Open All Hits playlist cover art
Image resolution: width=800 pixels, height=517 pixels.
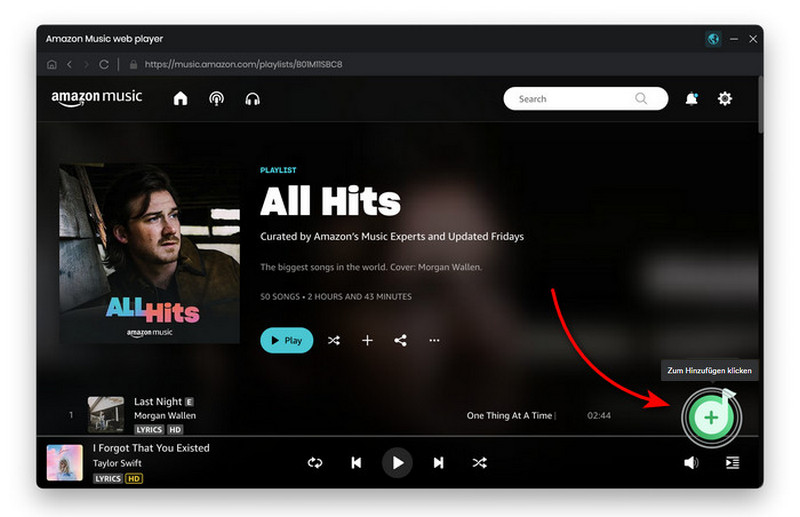coord(149,254)
